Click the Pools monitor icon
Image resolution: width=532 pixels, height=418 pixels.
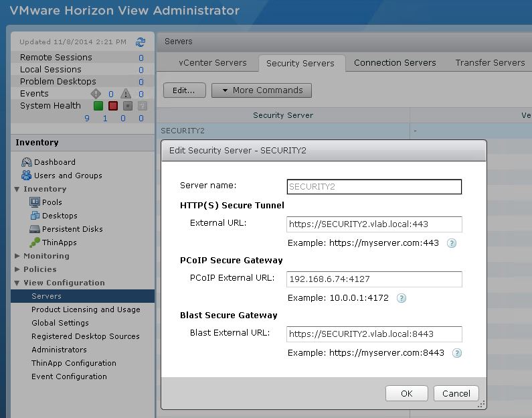click(x=35, y=202)
